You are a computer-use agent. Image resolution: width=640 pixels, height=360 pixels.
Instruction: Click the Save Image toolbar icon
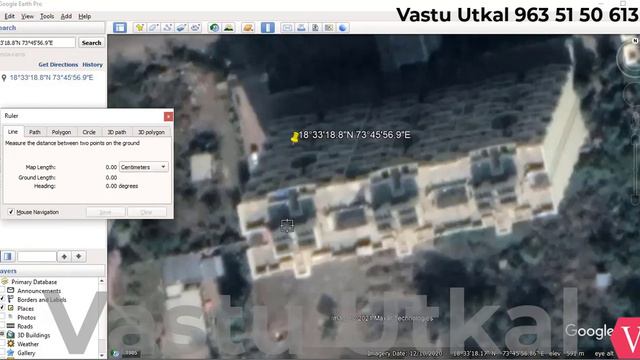315,28
